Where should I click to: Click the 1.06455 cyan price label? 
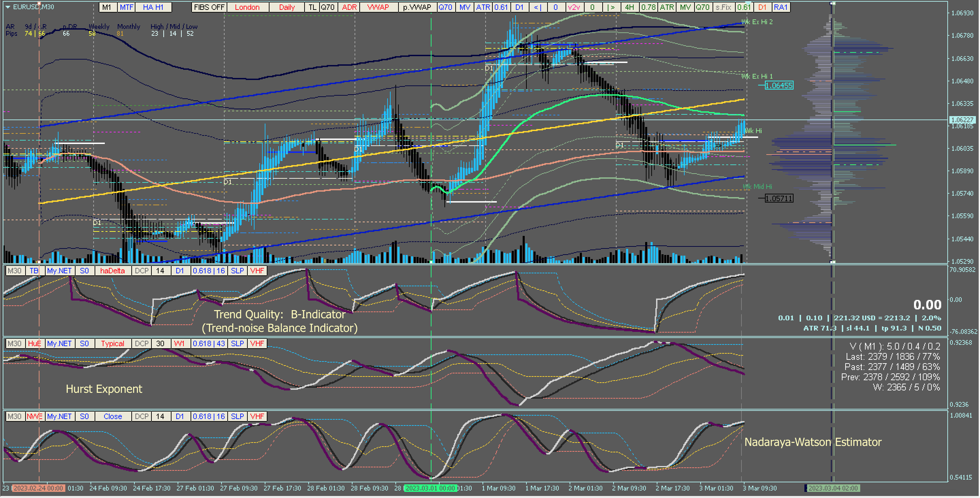pyautogui.click(x=779, y=85)
